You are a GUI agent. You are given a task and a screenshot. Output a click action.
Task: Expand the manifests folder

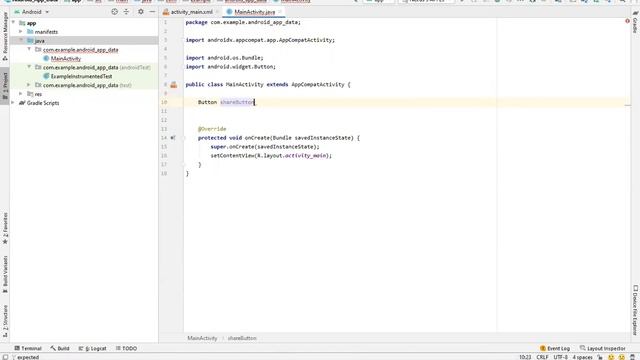[21, 31]
